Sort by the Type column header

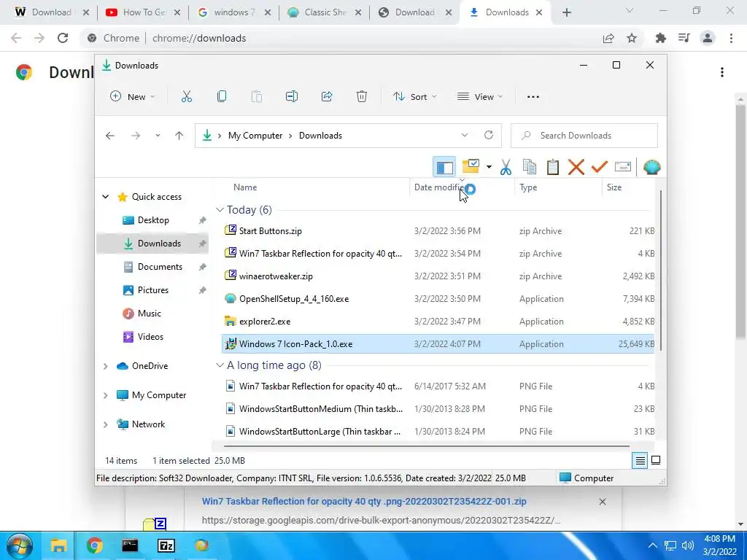(528, 187)
